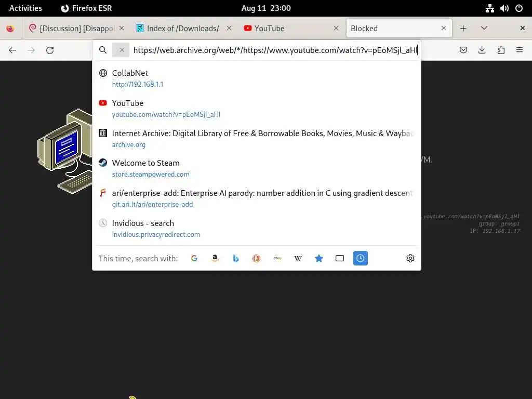Select the ari/enterprise-add suggestion
This screenshot has width=532, height=399.
[257, 198]
